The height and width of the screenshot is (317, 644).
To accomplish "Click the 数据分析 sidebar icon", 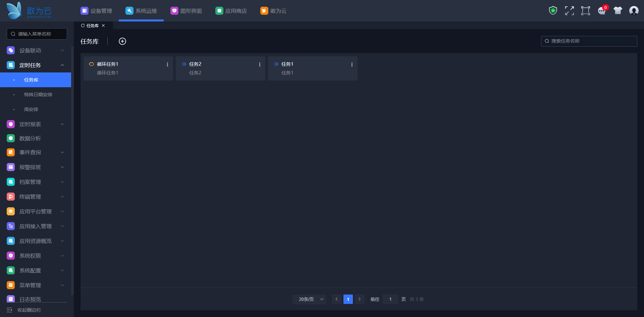I will click(x=11, y=138).
